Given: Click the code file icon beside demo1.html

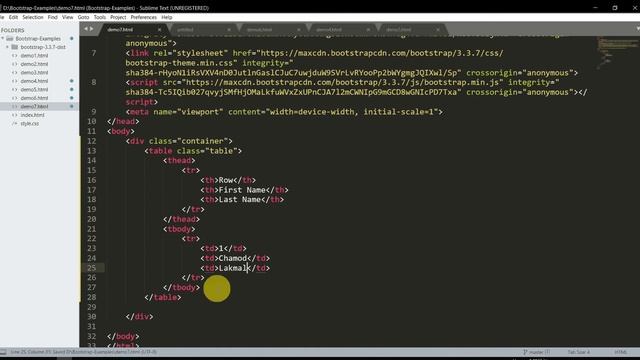Looking at the screenshot, I should click(15, 56).
